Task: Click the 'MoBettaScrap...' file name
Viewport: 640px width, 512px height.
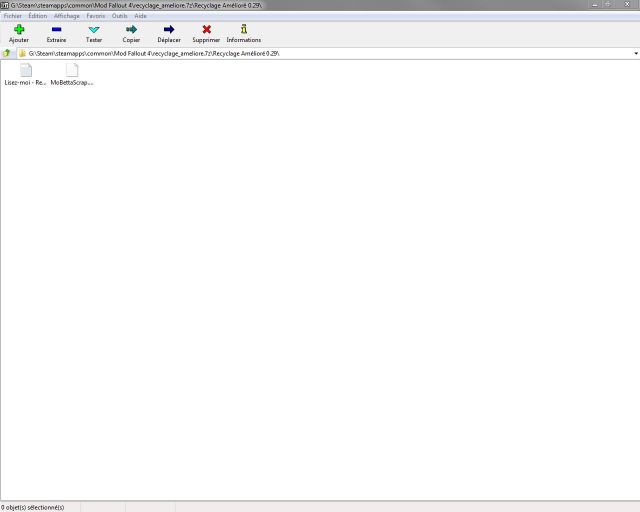Action: point(72,82)
